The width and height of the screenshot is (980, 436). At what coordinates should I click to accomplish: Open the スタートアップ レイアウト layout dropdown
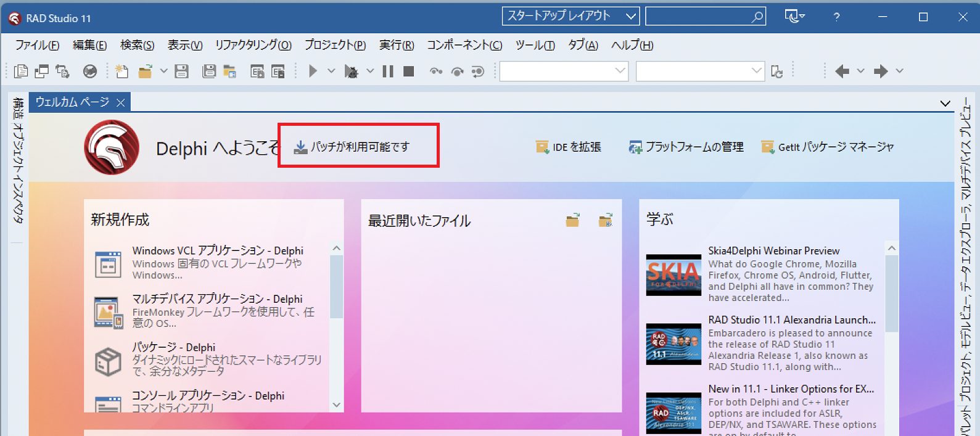tap(570, 16)
